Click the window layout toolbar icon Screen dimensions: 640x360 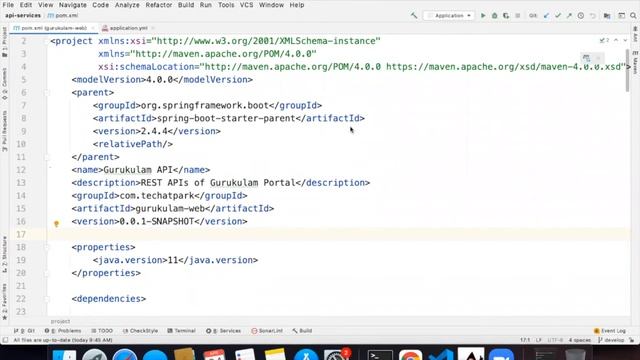[x=621, y=16]
